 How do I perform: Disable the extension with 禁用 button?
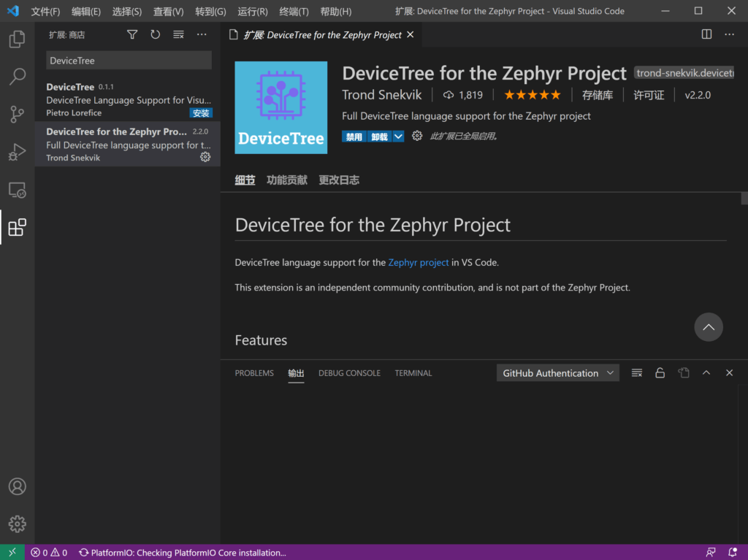(x=354, y=137)
